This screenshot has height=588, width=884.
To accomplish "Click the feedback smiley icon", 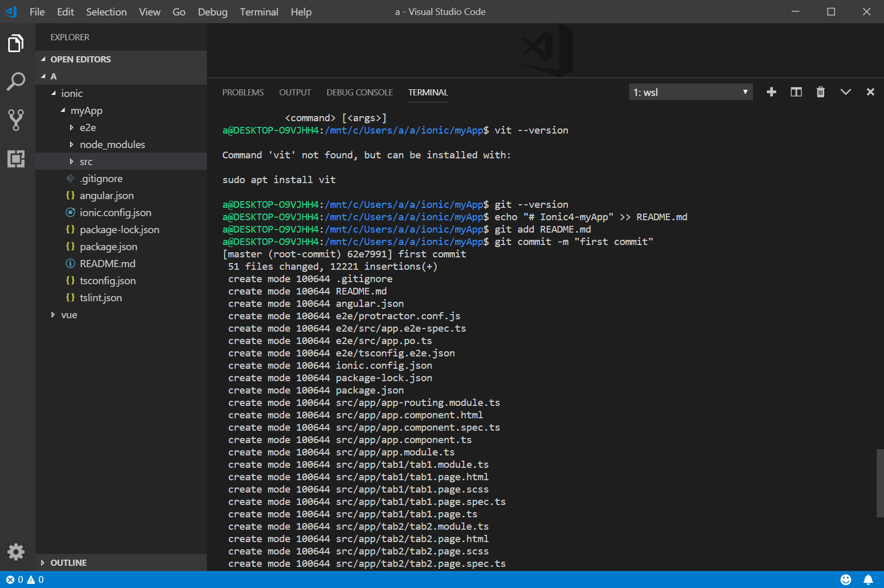I will (846, 580).
